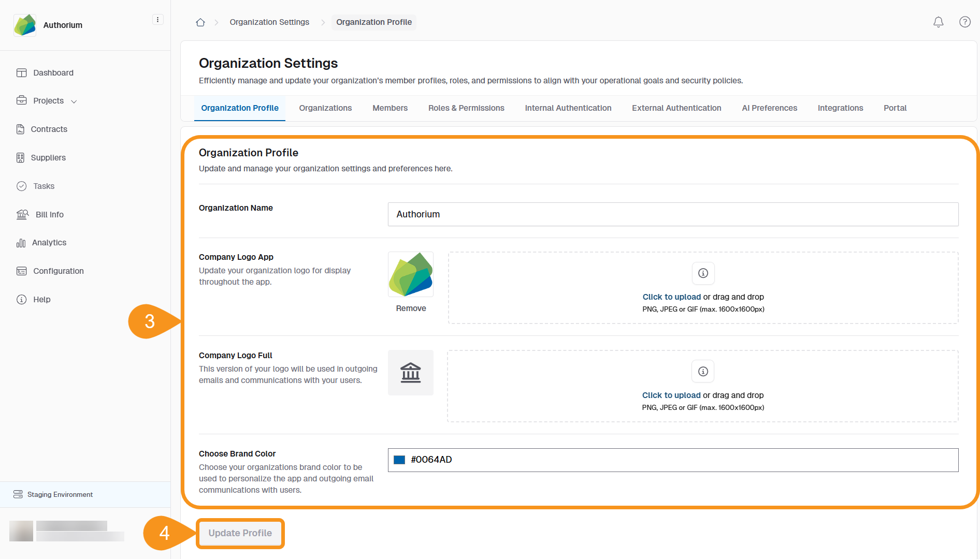Image resolution: width=980 pixels, height=559 pixels.
Task: Switch to the Roles & Permissions tab
Action: coord(466,108)
